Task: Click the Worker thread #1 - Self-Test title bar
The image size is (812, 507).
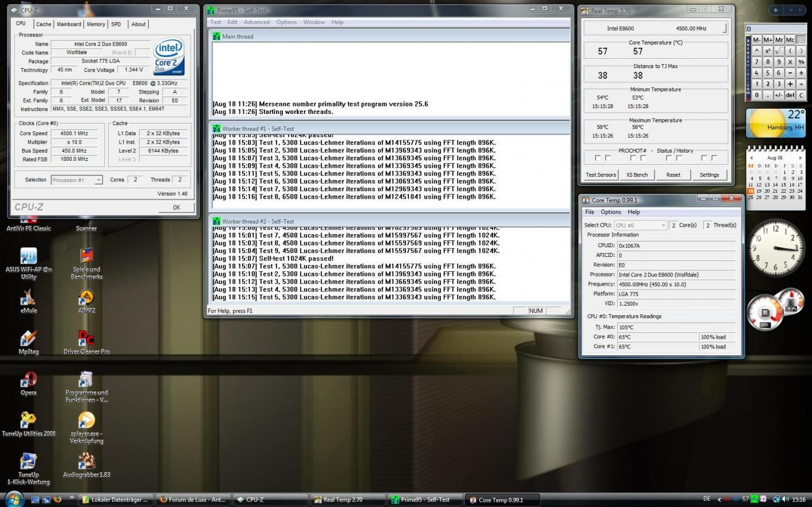Action: coord(389,129)
